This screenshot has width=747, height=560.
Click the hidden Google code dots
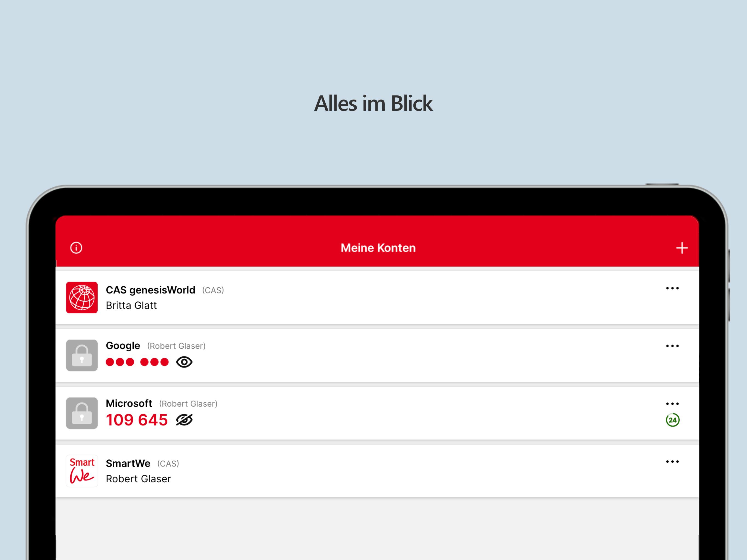point(137,362)
